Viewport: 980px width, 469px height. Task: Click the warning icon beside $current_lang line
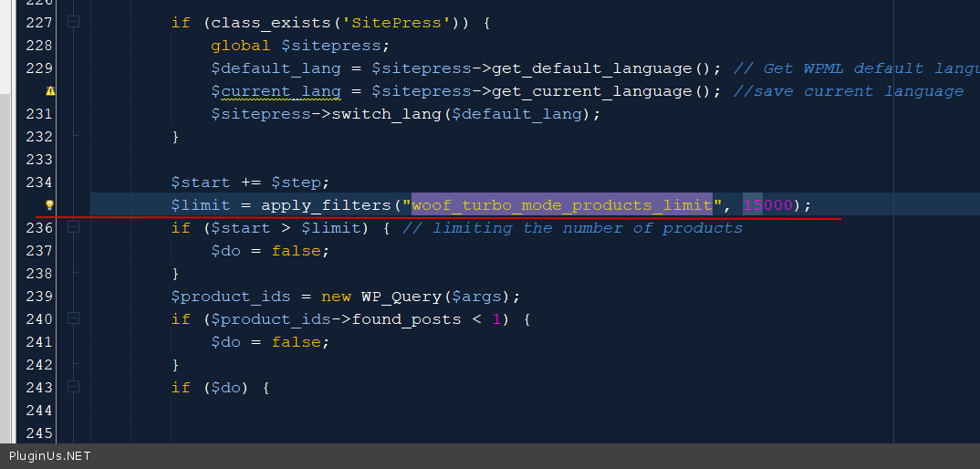tap(50, 91)
